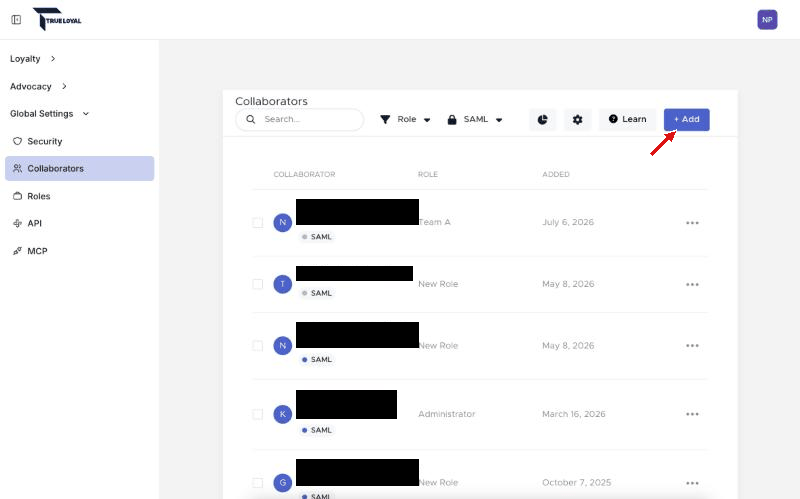The width and height of the screenshot is (800, 499).
Task: Expand the Loyalty menu chevron
Action: coord(53,59)
